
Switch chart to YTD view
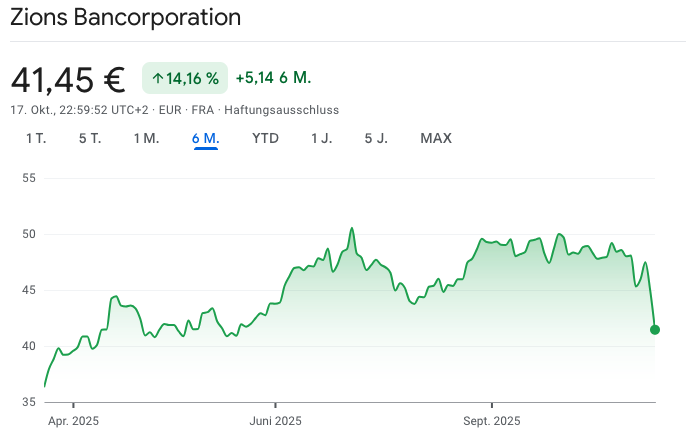click(265, 138)
